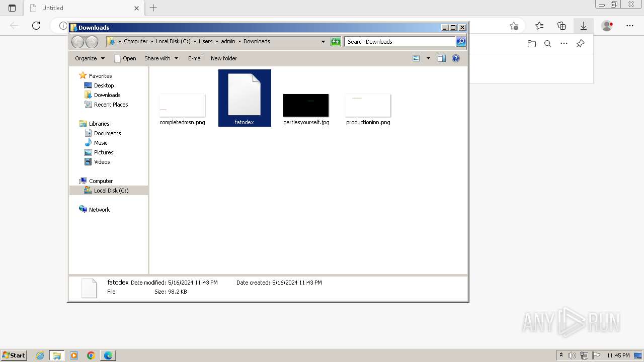Select Downloads in Favorites
Image resolution: width=644 pixels, height=362 pixels.
107,95
